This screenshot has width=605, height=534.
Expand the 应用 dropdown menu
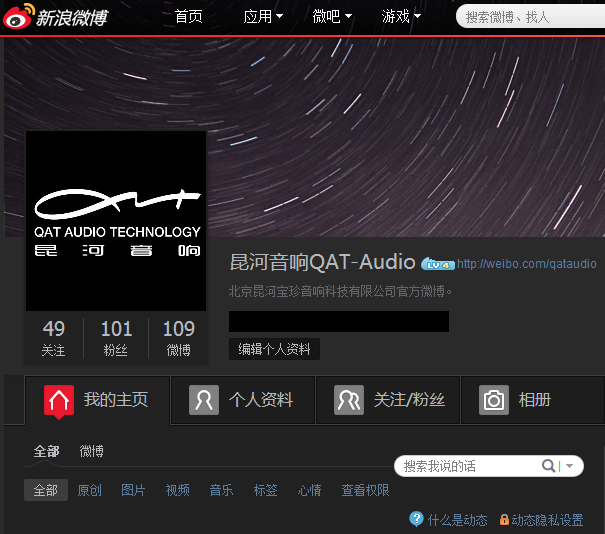click(x=263, y=17)
